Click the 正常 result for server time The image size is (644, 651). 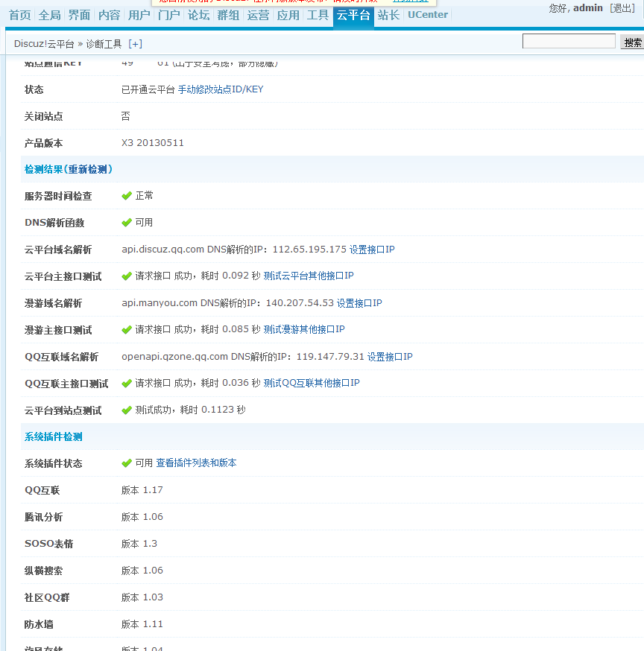[144, 196]
